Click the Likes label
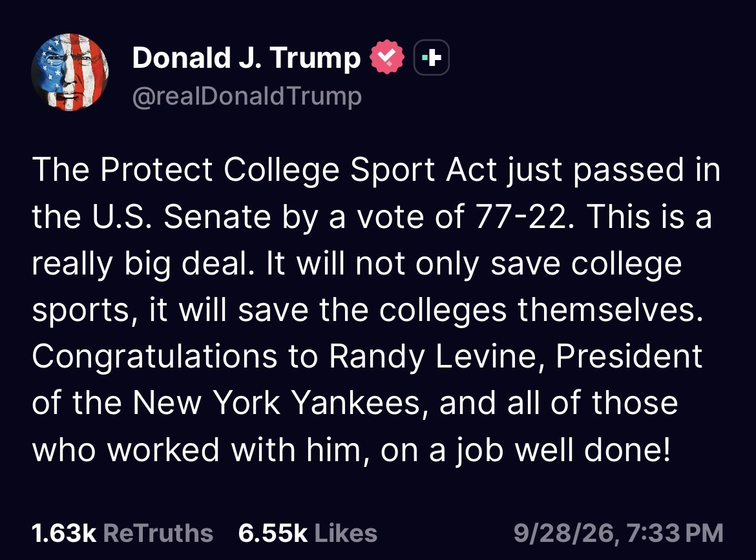Viewport: 756px width, 560px height. (x=346, y=533)
